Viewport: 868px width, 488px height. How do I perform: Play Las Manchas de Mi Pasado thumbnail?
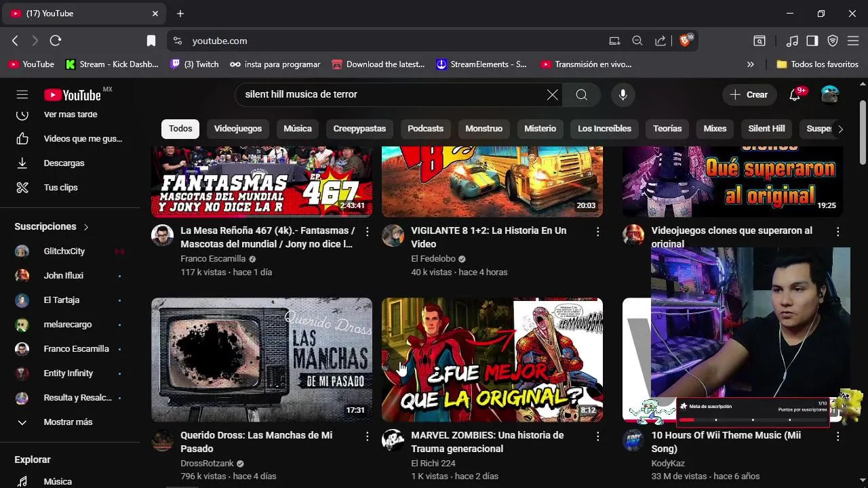[x=262, y=360]
